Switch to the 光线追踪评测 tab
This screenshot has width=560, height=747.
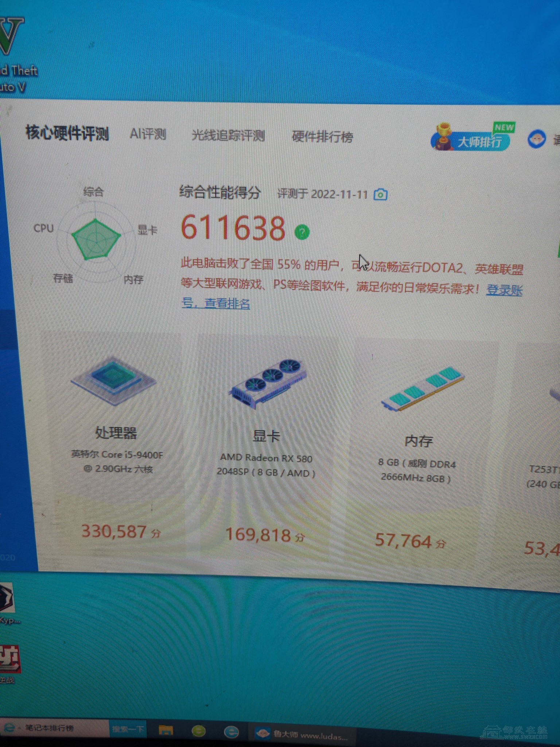(228, 136)
